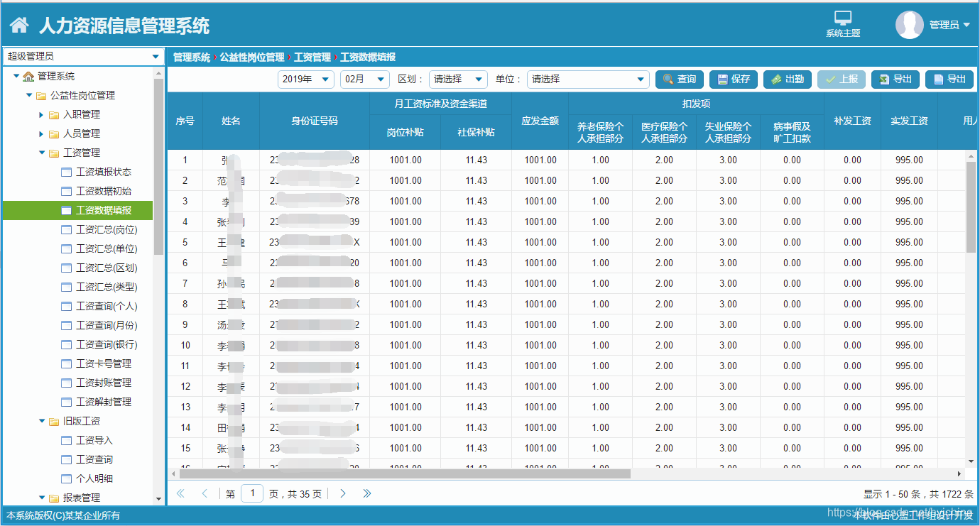Click 岗位补贴 cell in row 5
The width and height of the screenshot is (980, 526).
(x=405, y=242)
